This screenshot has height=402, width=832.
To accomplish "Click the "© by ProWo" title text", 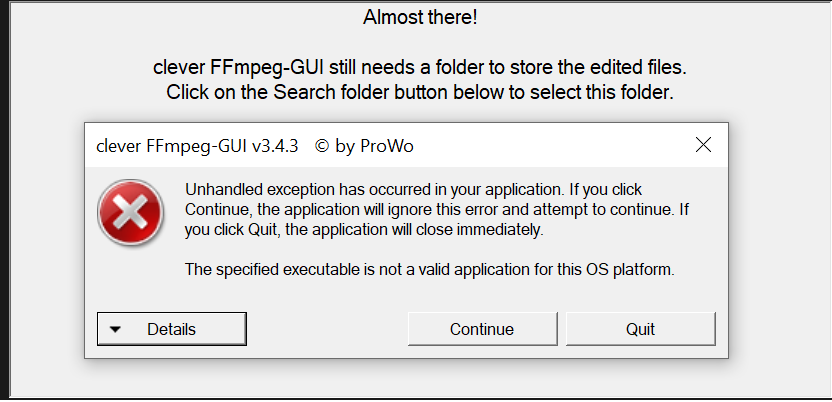I will click(364, 146).
